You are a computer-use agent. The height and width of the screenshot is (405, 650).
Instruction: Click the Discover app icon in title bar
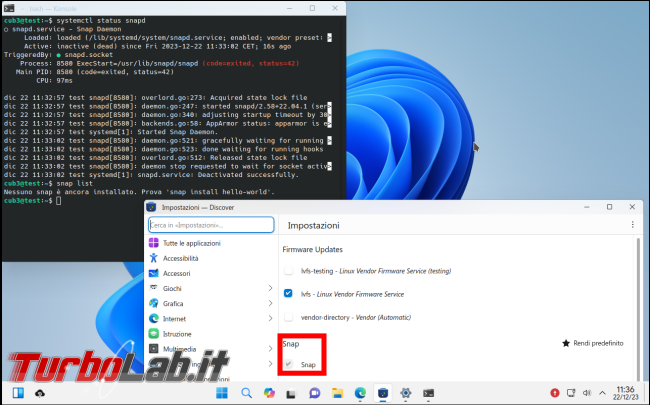(151, 207)
